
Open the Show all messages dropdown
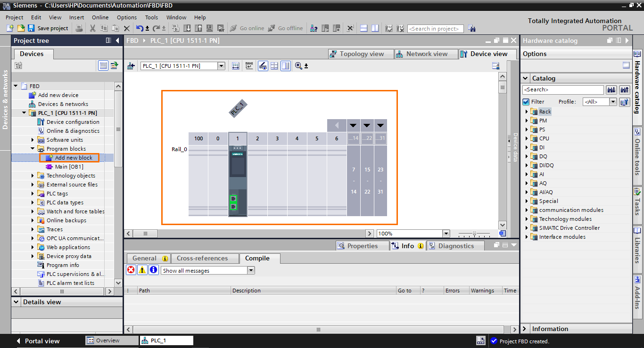(x=251, y=270)
